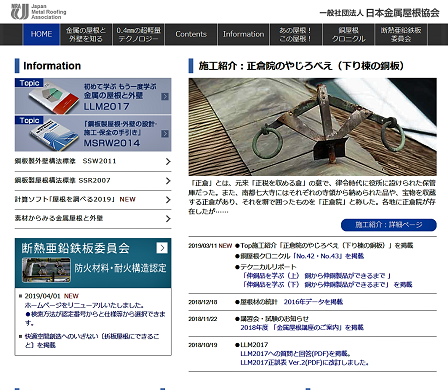
Task: Select the HOME navigation tab
Action: coord(41,34)
